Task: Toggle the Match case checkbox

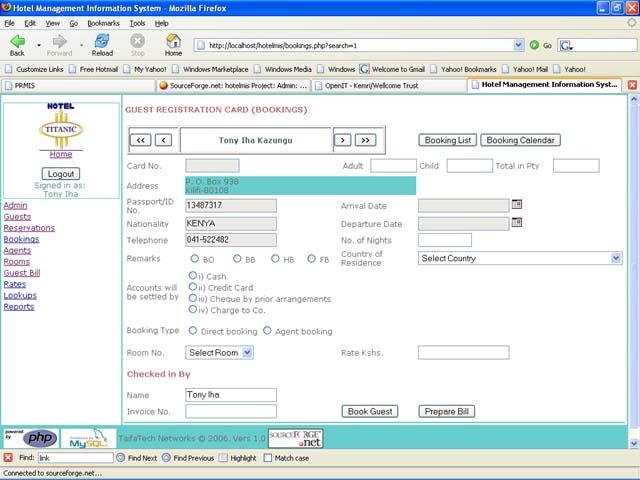Action: click(267, 458)
